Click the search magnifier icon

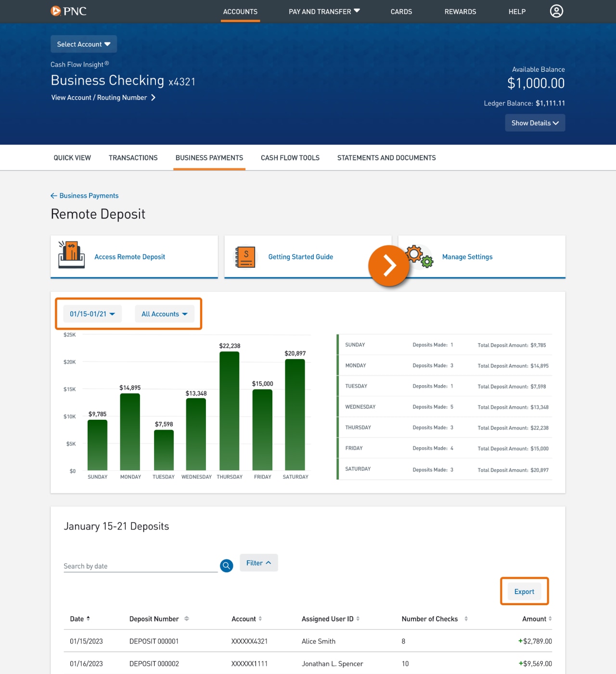226,566
